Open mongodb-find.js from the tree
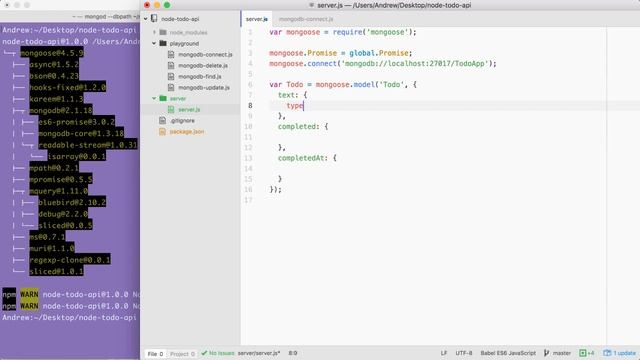 point(200,76)
